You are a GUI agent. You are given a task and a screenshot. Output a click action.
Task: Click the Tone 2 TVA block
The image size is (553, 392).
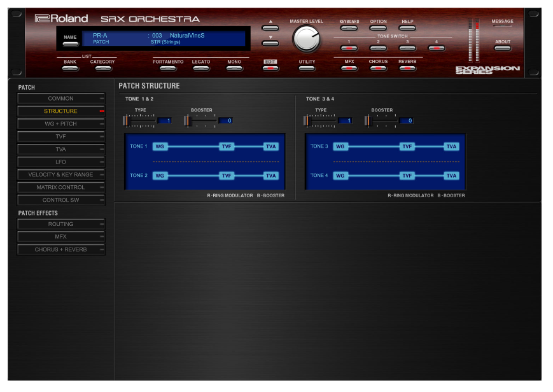point(271,176)
